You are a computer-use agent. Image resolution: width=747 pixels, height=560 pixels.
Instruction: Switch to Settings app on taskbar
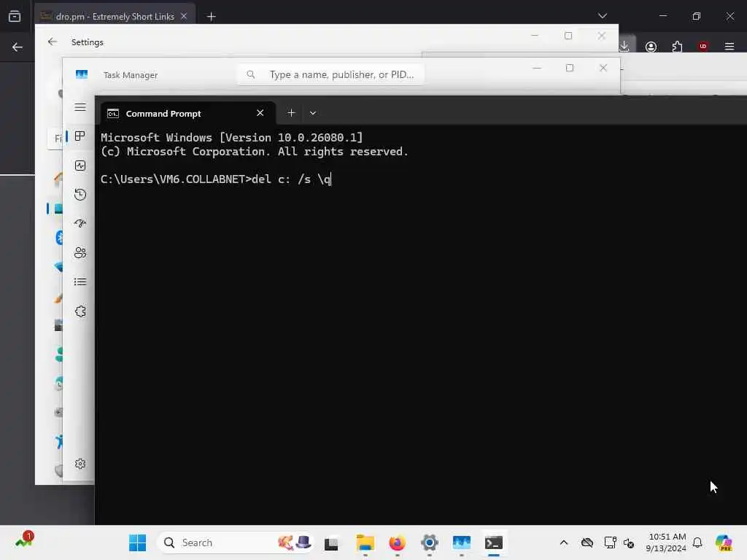pos(429,542)
